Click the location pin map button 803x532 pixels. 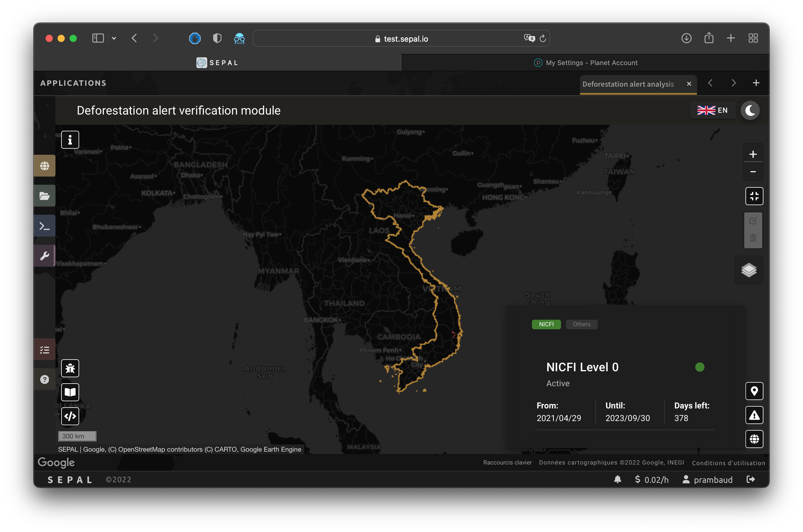[x=754, y=391]
